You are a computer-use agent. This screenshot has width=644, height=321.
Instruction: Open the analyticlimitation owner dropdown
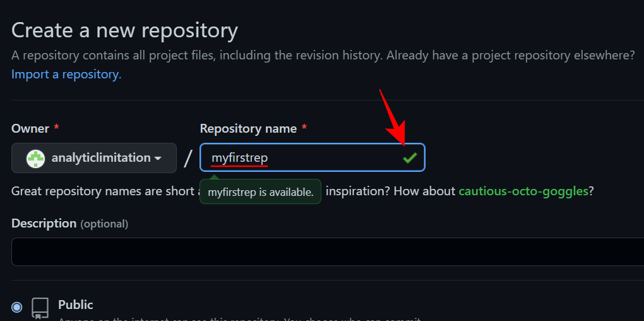point(94,158)
